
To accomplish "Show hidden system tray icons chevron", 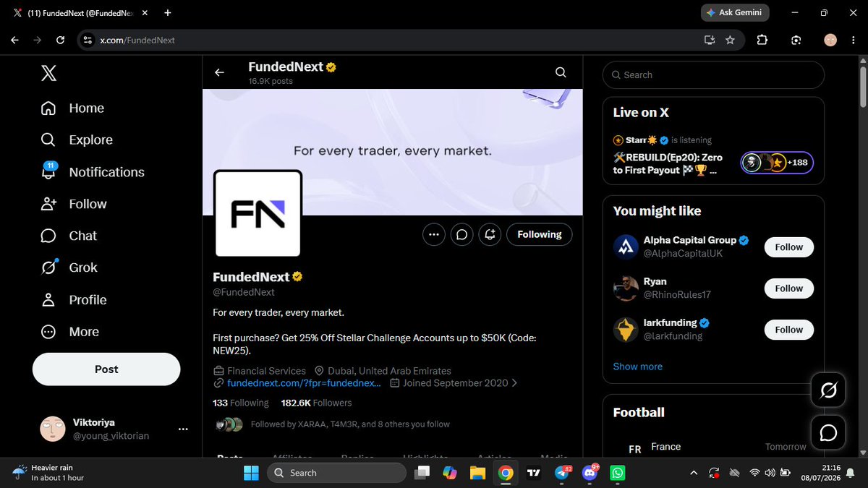I will coord(694,473).
